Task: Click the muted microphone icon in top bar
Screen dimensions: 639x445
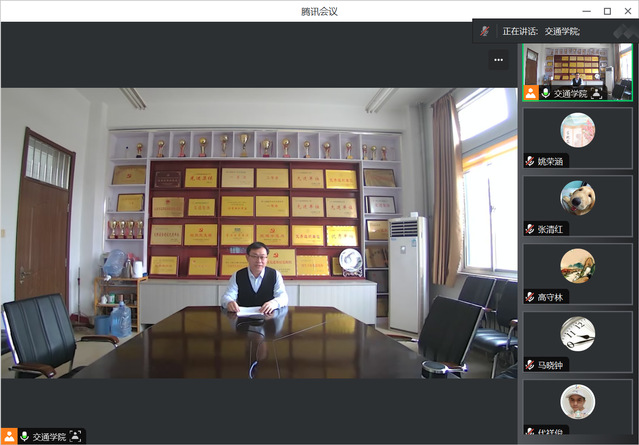Action: [485, 31]
